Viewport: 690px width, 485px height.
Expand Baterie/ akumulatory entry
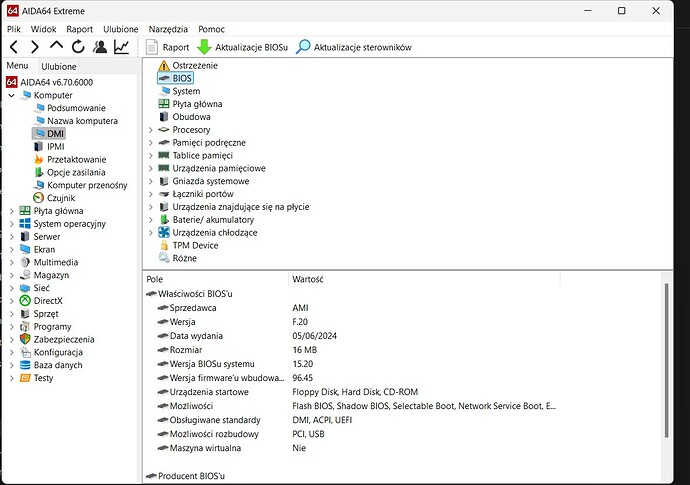(150, 220)
